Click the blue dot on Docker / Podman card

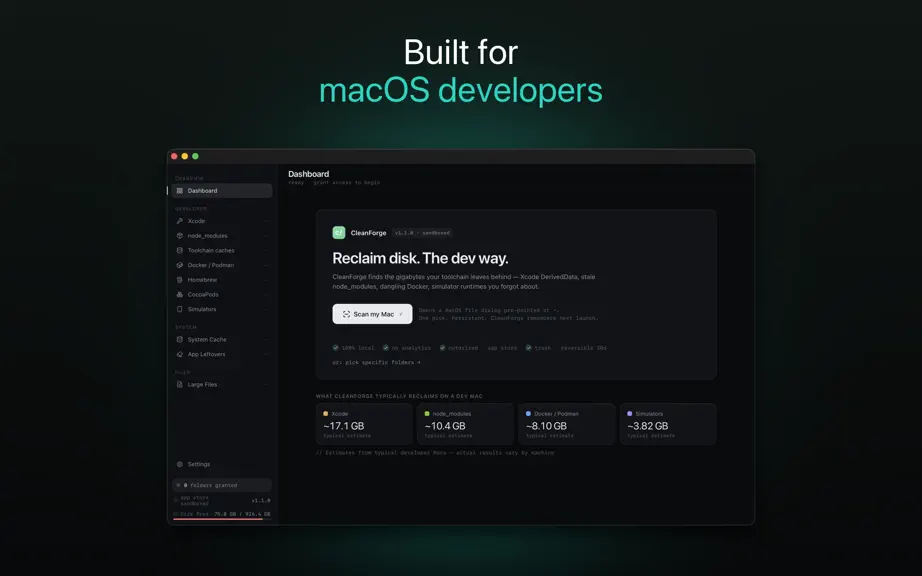528,414
